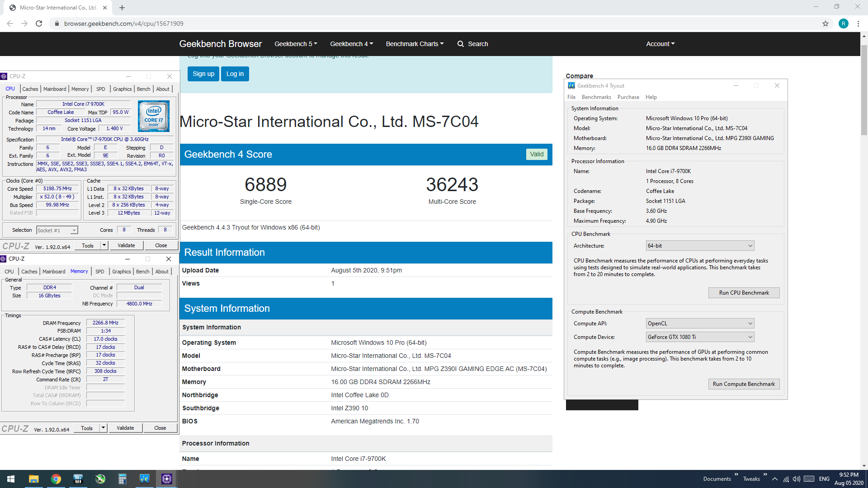Switch to Mainboard tab in upper CPU-Z
This screenshot has width=868, height=488.
coord(55,89)
